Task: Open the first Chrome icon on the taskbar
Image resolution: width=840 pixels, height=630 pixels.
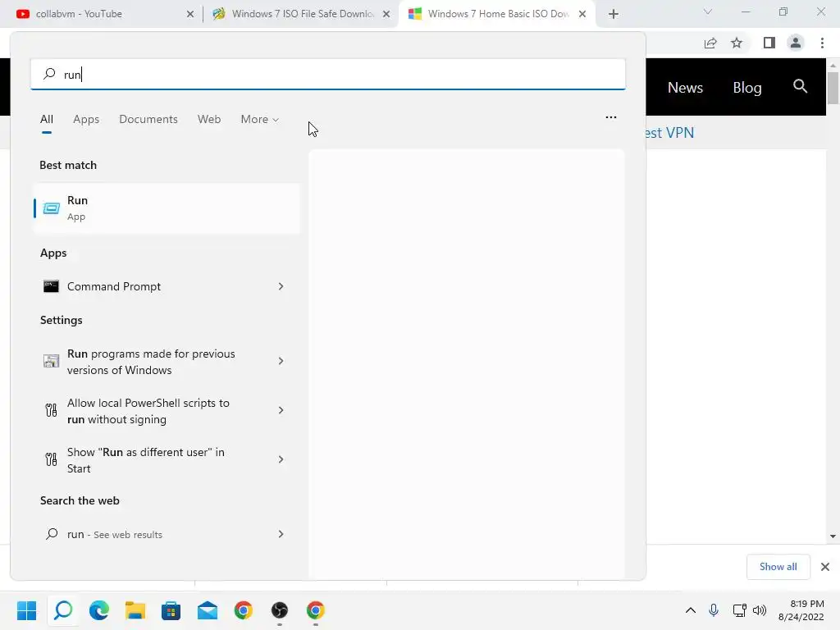Action: coord(243,610)
